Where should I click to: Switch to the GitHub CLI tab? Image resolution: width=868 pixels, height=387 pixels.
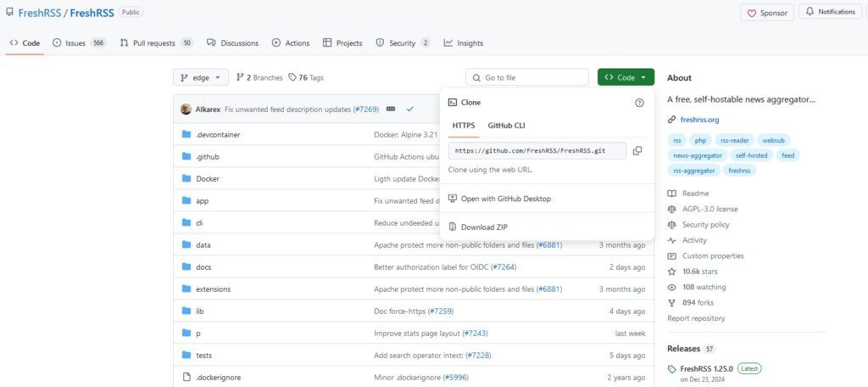pos(506,126)
